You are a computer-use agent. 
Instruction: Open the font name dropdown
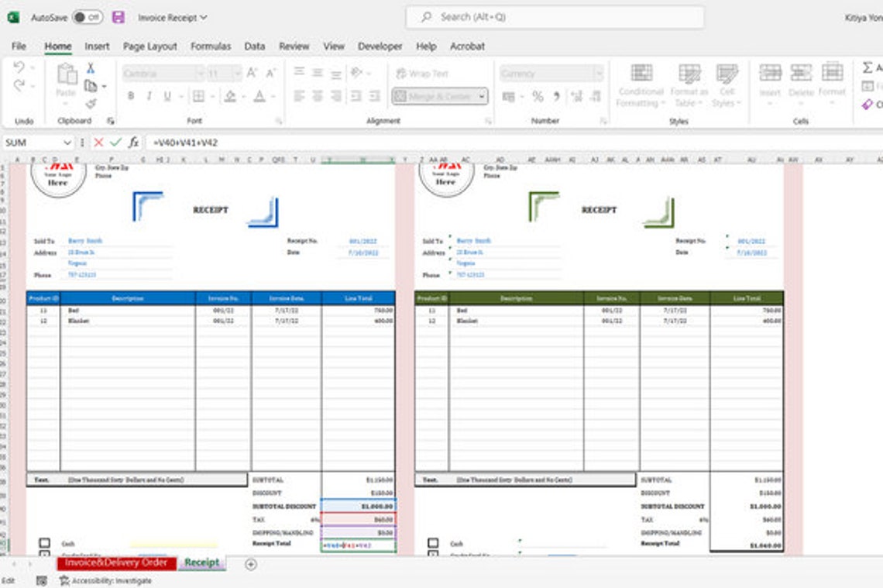pyautogui.click(x=200, y=74)
